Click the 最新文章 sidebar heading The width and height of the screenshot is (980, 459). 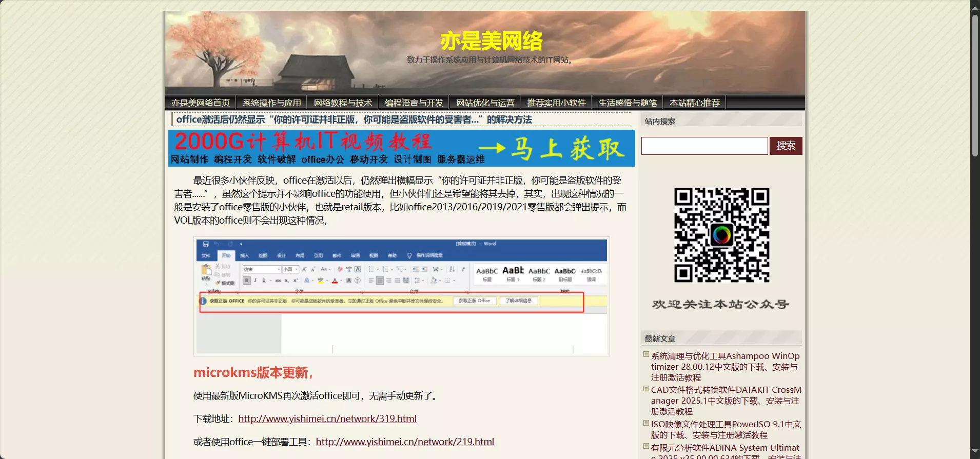click(x=660, y=338)
